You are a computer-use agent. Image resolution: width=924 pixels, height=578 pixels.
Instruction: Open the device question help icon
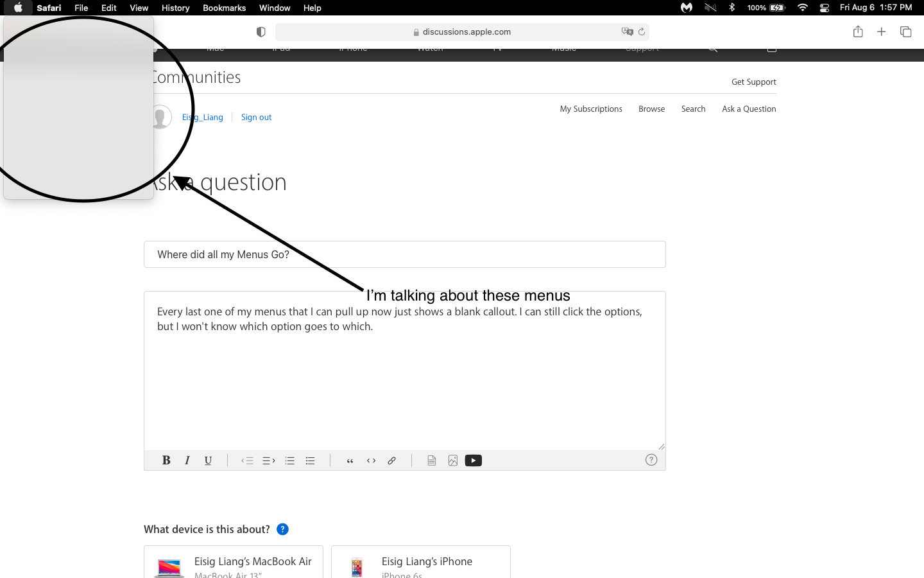282,529
